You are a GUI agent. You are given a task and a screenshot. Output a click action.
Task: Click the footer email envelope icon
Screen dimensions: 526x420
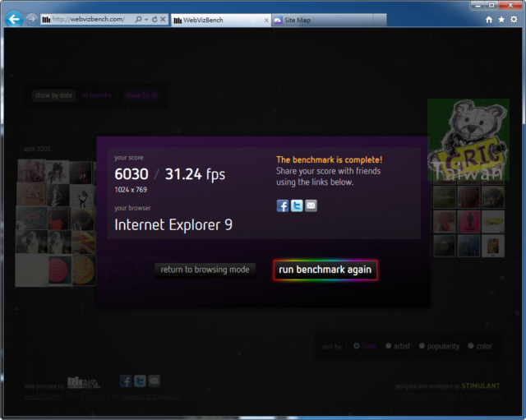point(155,381)
